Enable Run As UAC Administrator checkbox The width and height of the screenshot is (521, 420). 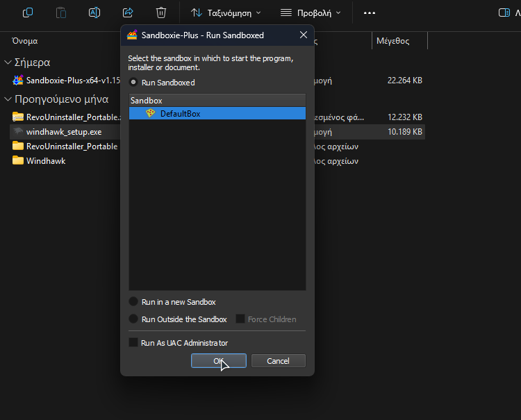[x=133, y=342]
